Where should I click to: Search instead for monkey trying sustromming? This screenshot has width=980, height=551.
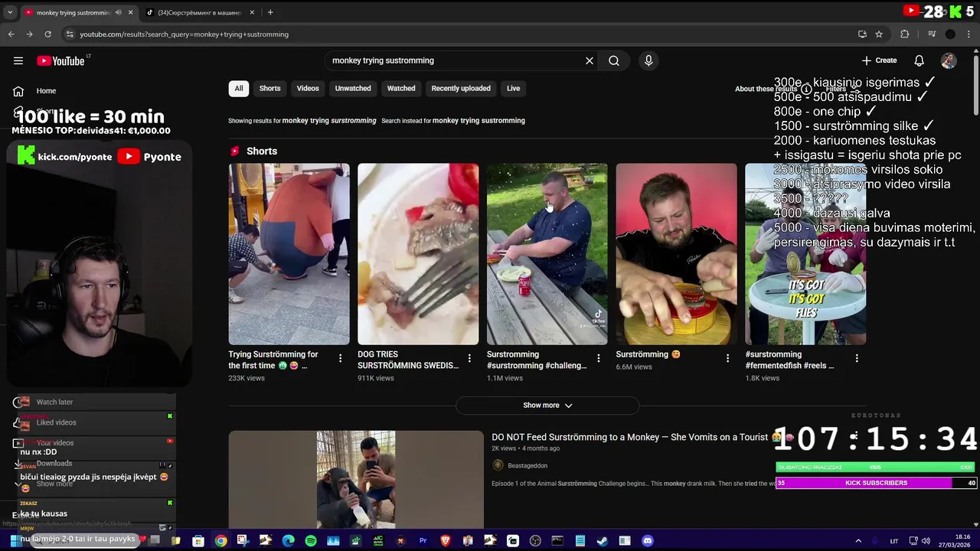479,120
